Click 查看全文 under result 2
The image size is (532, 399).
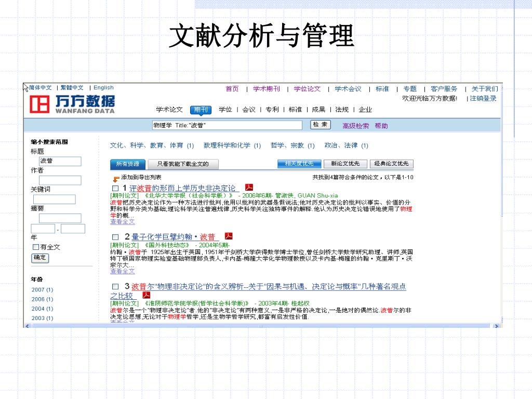pyautogui.click(x=123, y=271)
